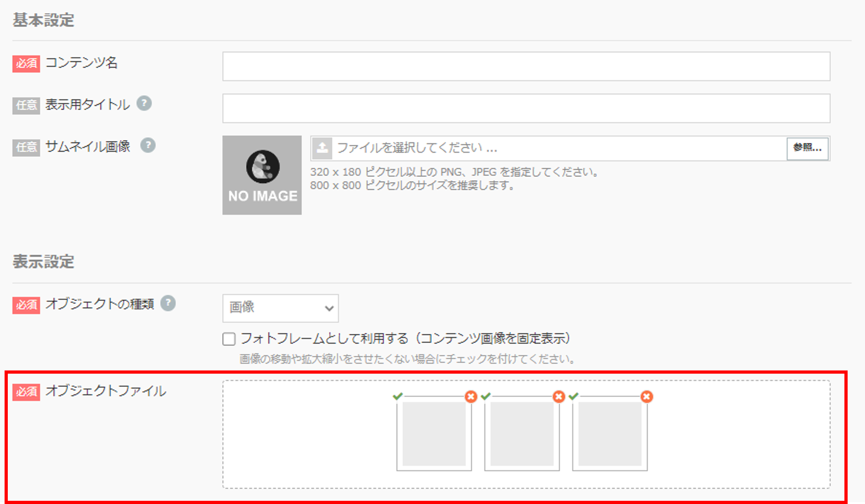Click the 表示設定 section heading
This screenshot has height=504, width=865.
(43, 262)
